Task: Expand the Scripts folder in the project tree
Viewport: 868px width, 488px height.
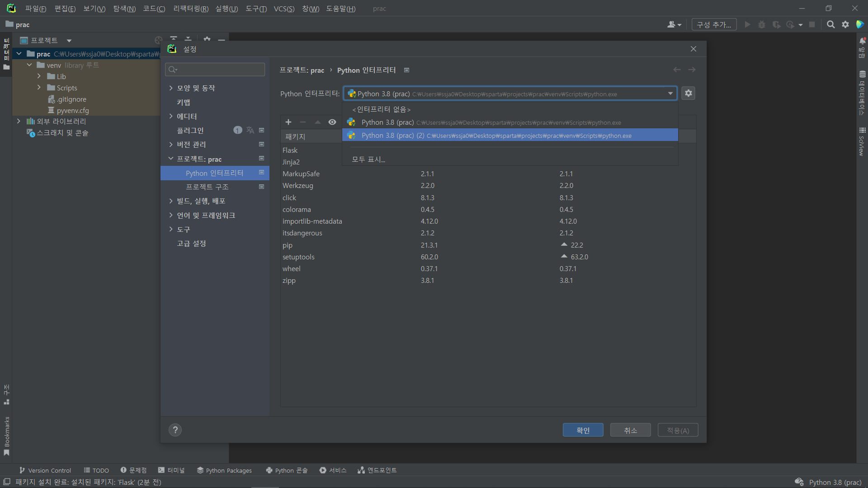Action: click(39, 88)
